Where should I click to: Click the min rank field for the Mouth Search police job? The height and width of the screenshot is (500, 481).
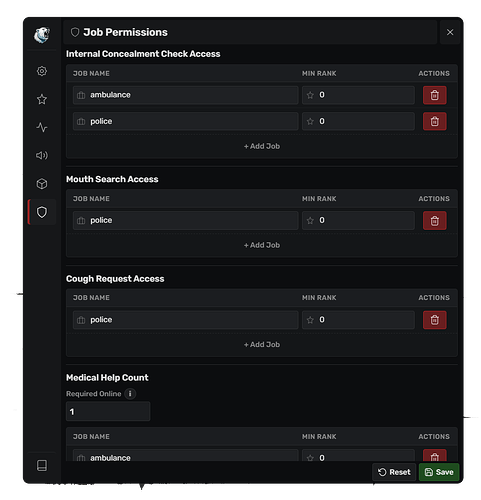point(358,220)
